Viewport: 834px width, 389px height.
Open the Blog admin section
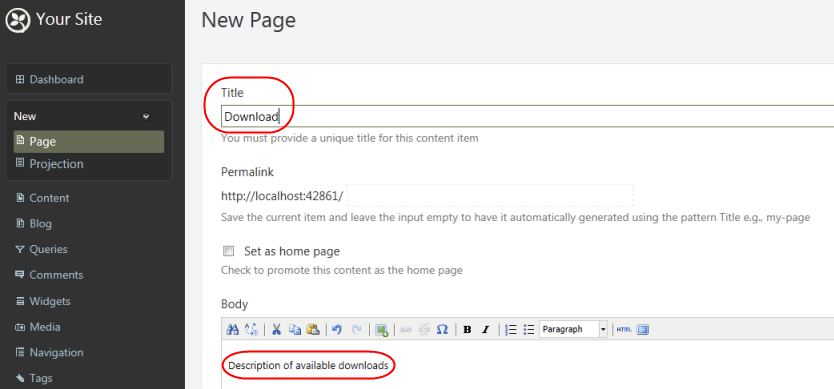coord(40,224)
